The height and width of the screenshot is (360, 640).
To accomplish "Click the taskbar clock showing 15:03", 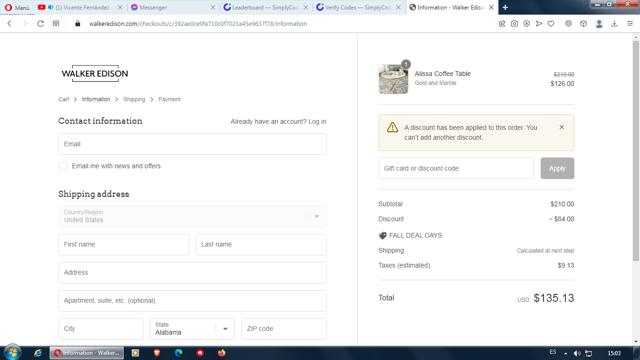I will pyautogui.click(x=614, y=353).
